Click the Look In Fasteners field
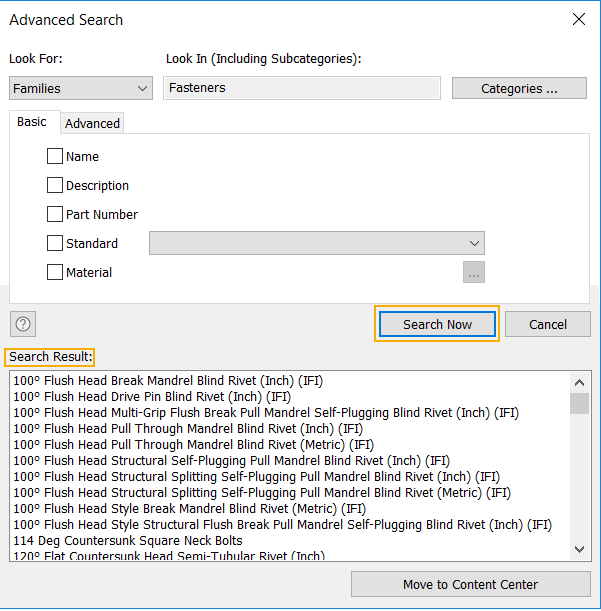 click(x=301, y=88)
